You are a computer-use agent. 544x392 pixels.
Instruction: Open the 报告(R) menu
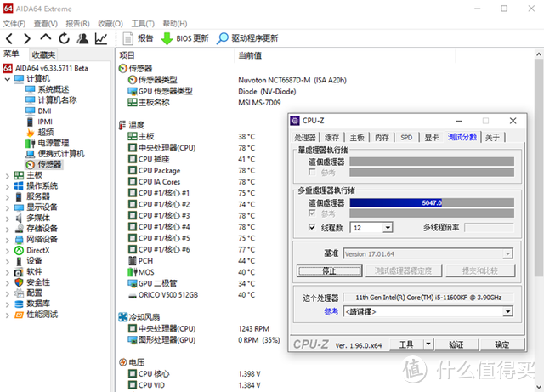point(77,24)
